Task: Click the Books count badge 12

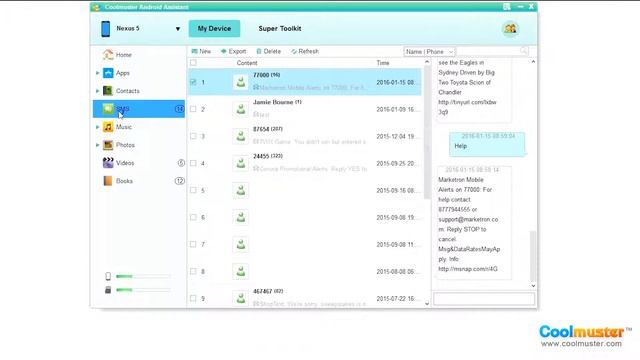Action: click(x=180, y=181)
